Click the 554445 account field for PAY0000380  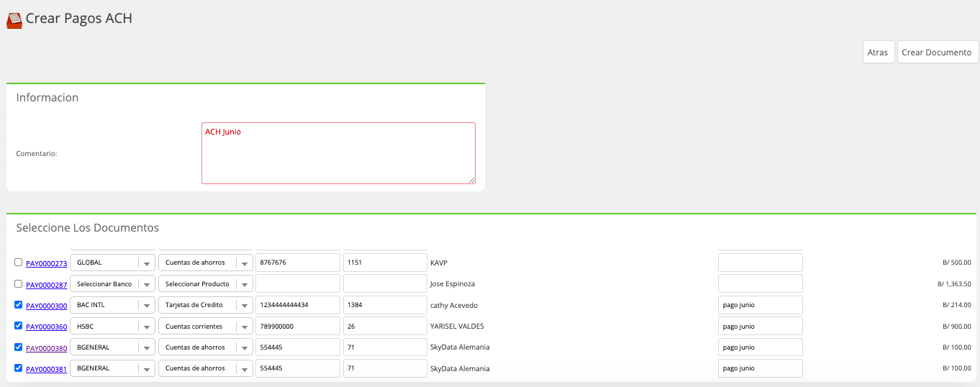point(298,347)
